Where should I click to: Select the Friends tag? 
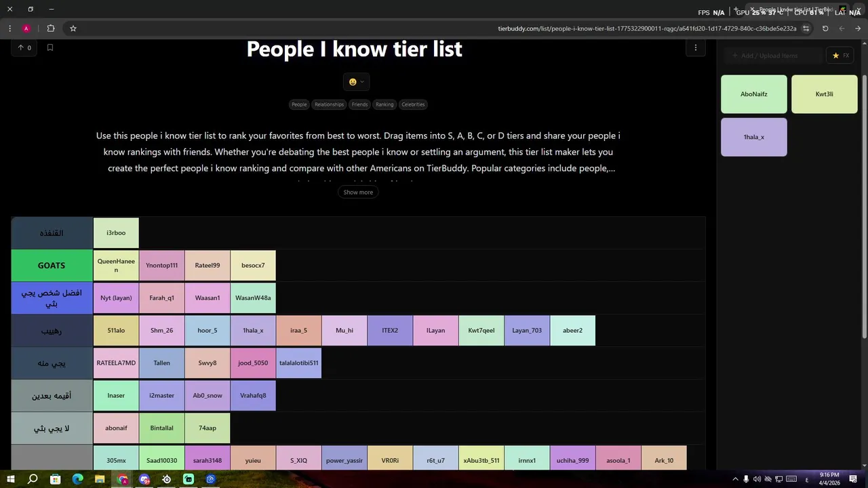point(359,104)
